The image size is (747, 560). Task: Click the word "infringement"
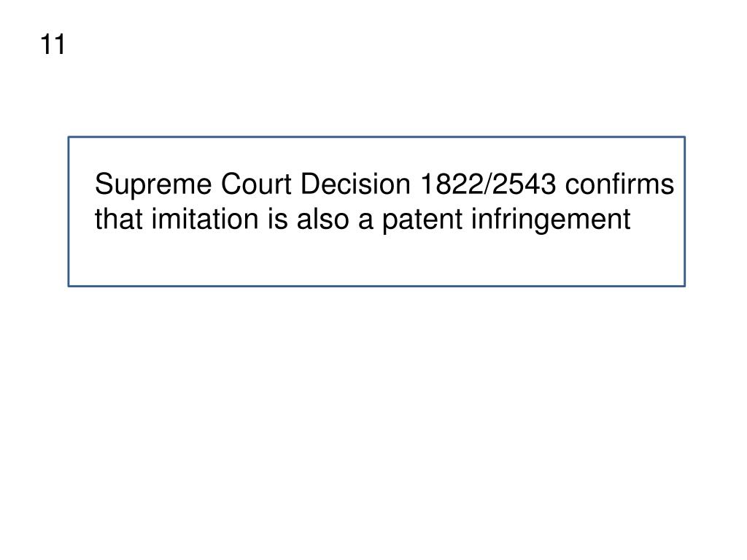click(x=551, y=220)
